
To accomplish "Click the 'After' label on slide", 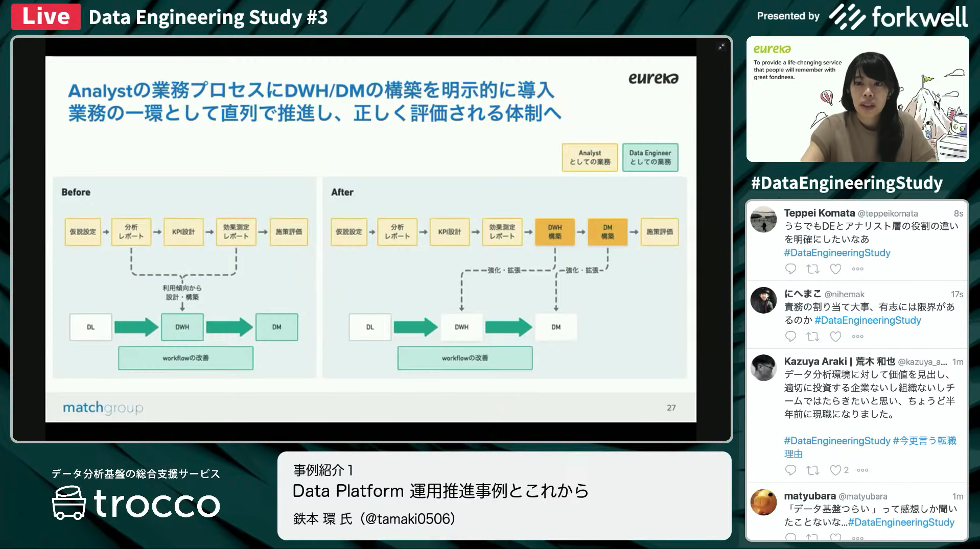I will 342,192.
